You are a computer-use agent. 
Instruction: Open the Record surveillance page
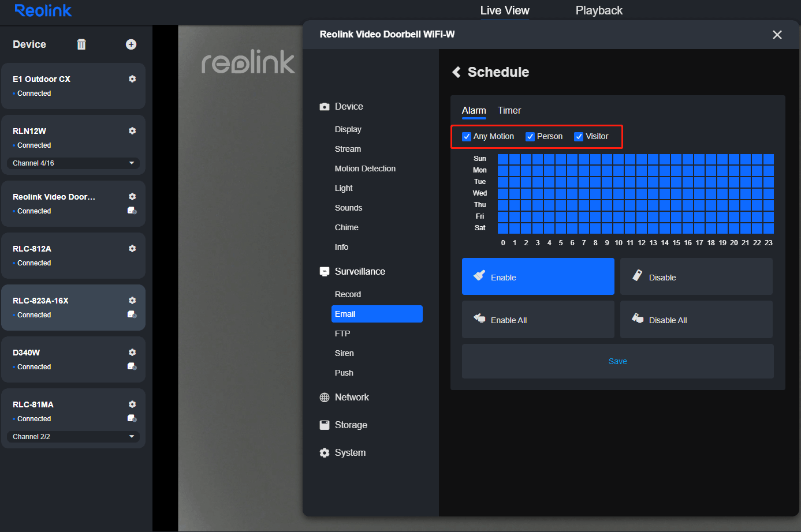click(x=348, y=295)
